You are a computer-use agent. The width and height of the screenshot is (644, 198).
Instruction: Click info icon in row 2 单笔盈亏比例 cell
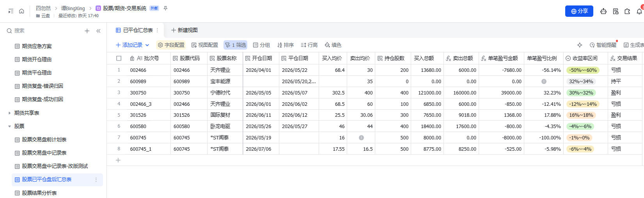tap(544, 82)
